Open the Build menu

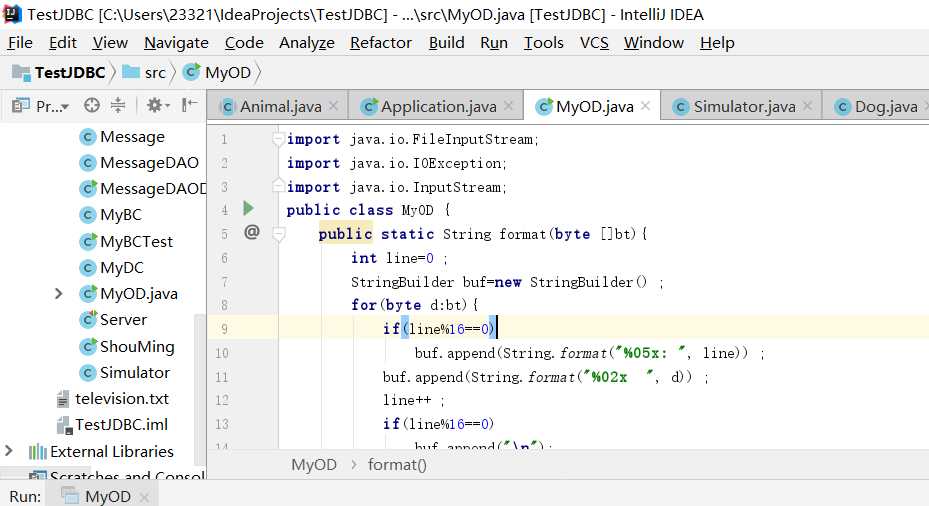[446, 43]
